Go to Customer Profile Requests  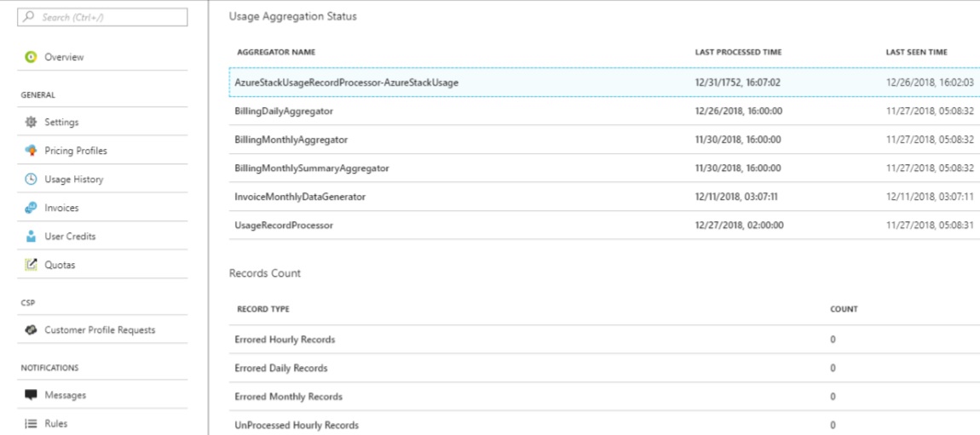tap(104, 329)
